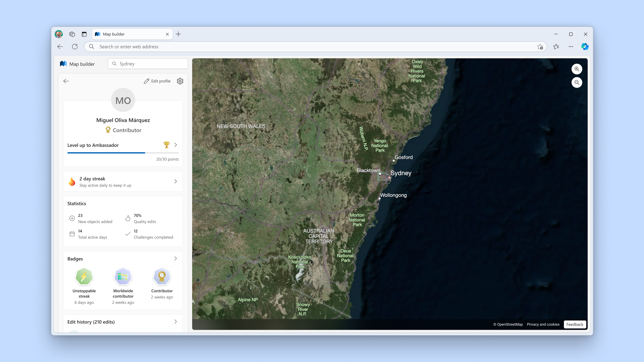Open the favorites list

pos(556,47)
